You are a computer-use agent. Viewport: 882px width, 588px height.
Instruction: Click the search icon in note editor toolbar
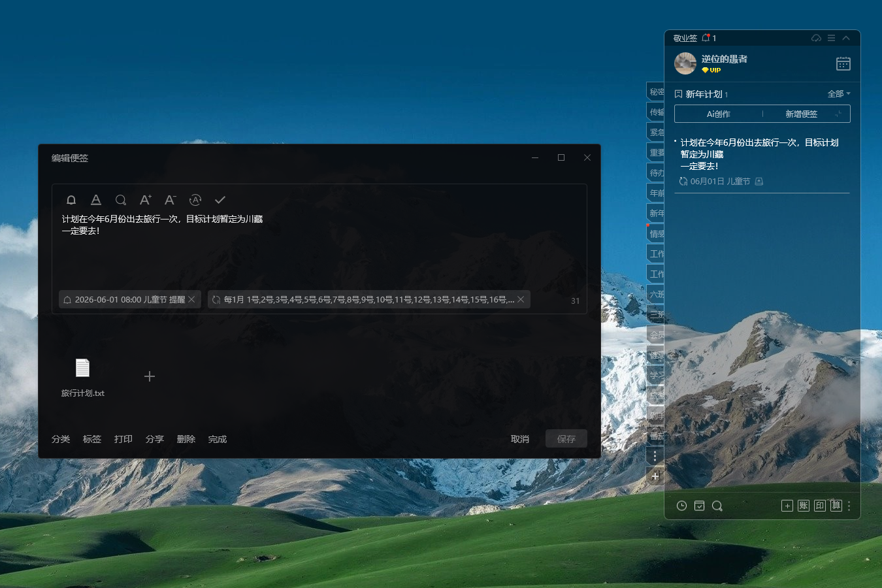click(121, 200)
